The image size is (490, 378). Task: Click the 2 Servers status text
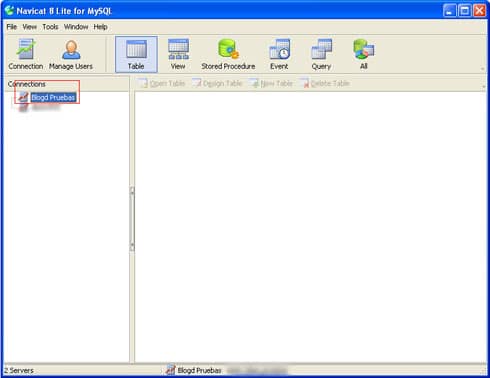pyautogui.click(x=19, y=370)
